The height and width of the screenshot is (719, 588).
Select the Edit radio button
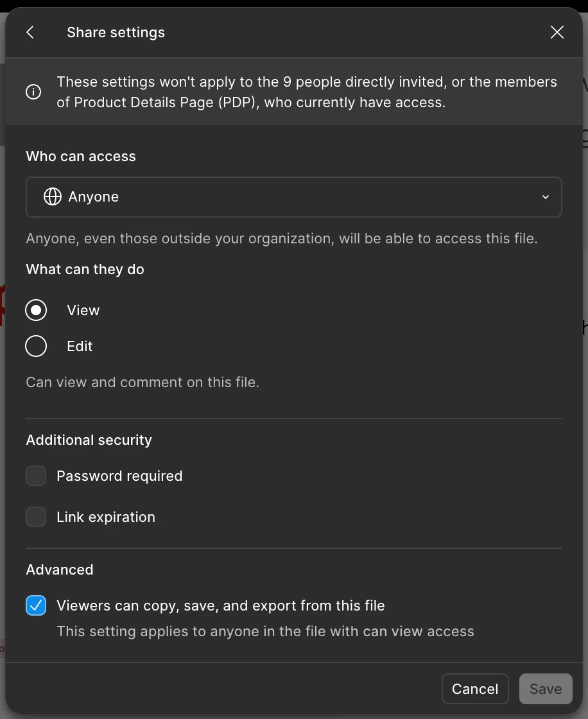36,346
